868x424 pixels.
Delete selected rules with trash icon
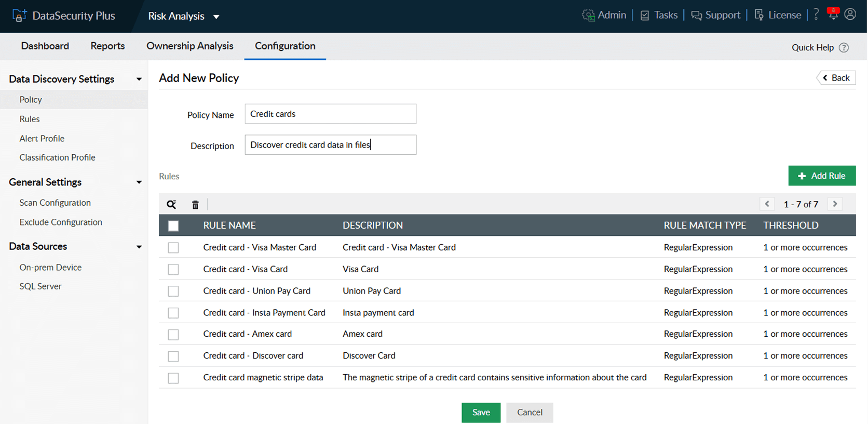coord(195,205)
